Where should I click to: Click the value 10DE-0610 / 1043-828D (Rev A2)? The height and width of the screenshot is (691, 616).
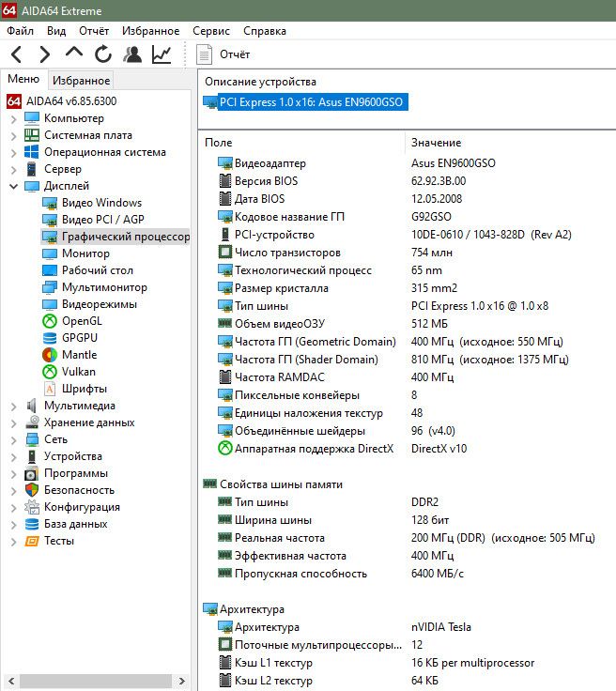[x=491, y=235]
